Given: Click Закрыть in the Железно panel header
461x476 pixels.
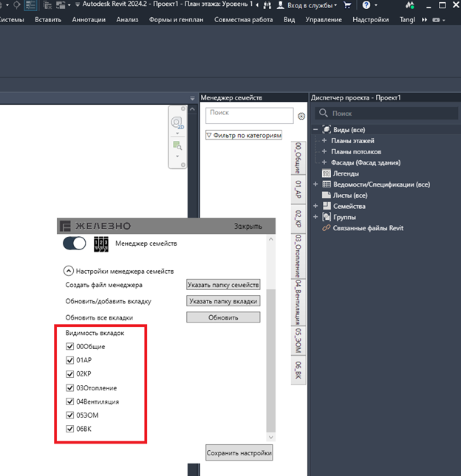Looking at the screenshot, I should (x=248, y=226).
